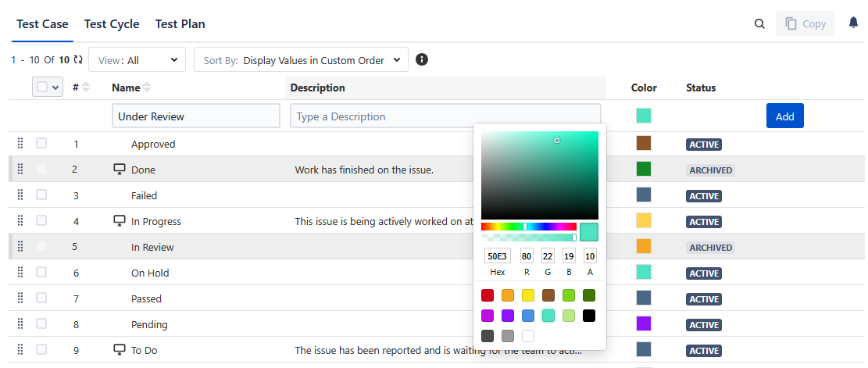Screen dimensions: 868x368
Task: Pick the brown preset swatch
Action: pos(548,295)
